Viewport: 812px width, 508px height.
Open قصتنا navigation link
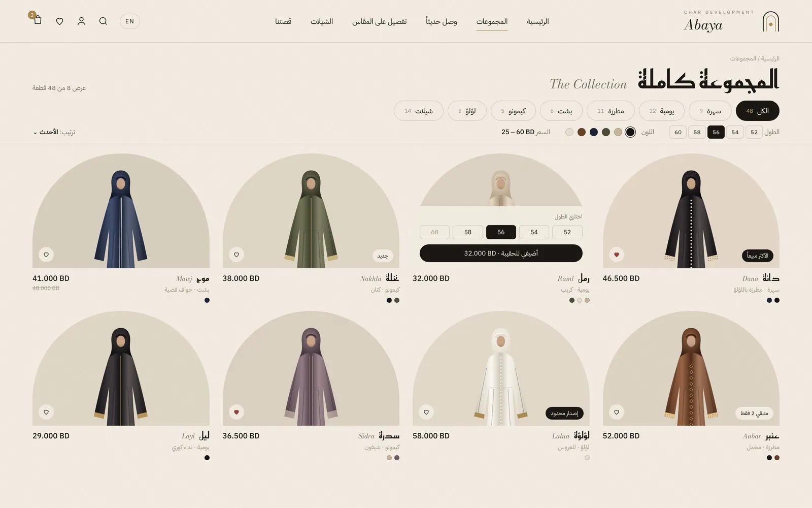(283, 21)
